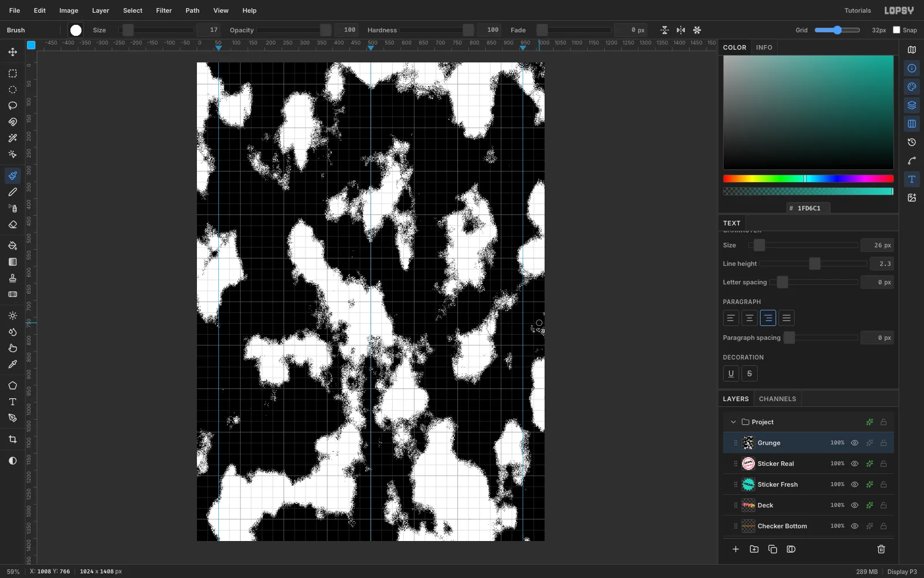
Task: Toggle strikethrough text decoration
Action: tap(750, 373)
